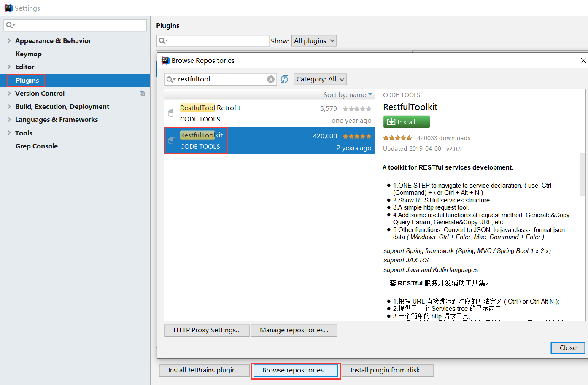This screenshot has height=385, width=588.
Task: Click Install JetBrains plugin button
Action: click(x=205, y=370)
